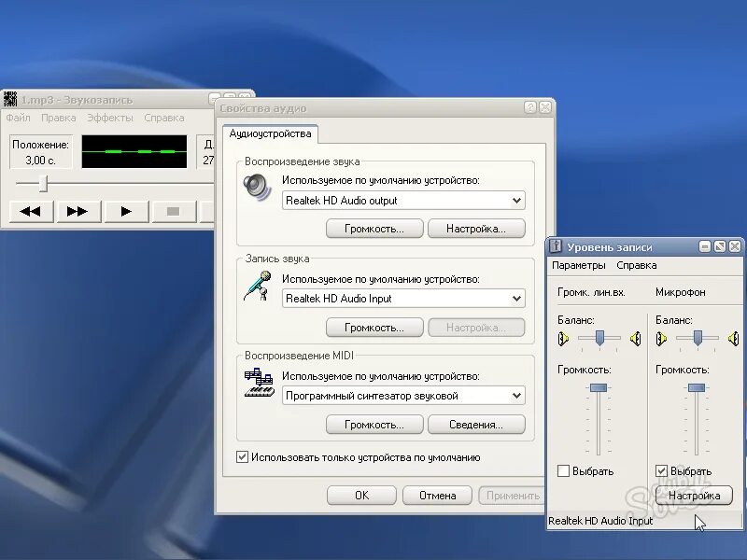Click Громкость button under Воспроизведение MIDI
Viewport: 747px width, 560px height.
click(374, 425)
